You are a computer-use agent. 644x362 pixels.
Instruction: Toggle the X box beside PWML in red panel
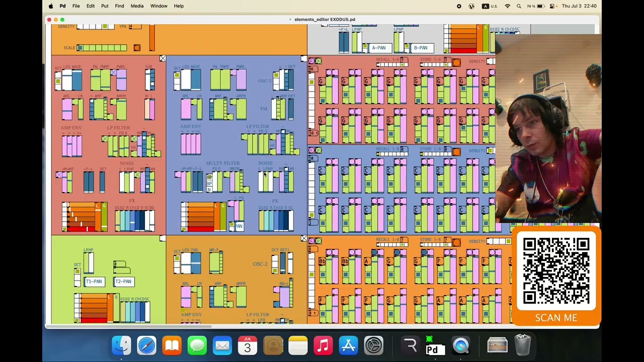(x=114, y=72)
